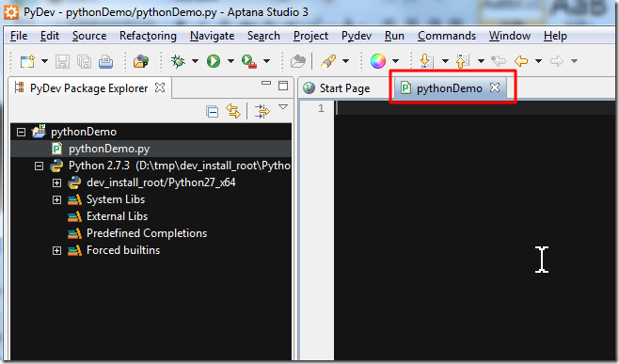Click the greyed Open Task folder icon
This screenshot has height=364, width=619.
(298, 61)
